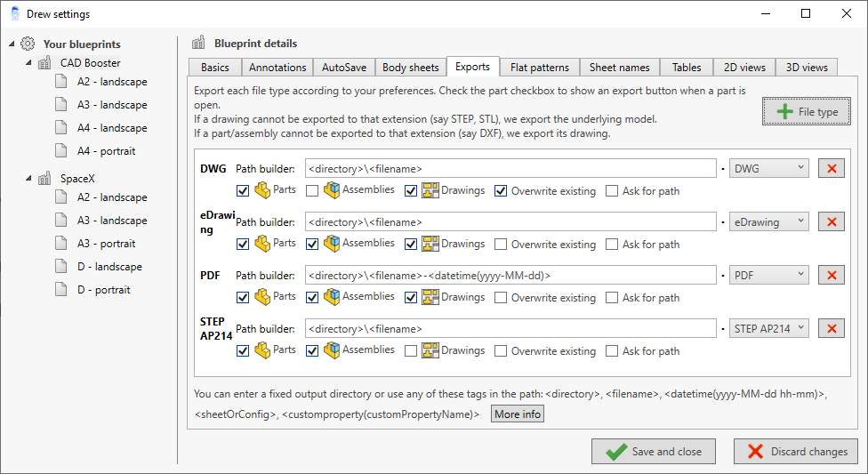868x474 pixels.
Task: Click the PDF path builder text field
Action: point(510,276)
